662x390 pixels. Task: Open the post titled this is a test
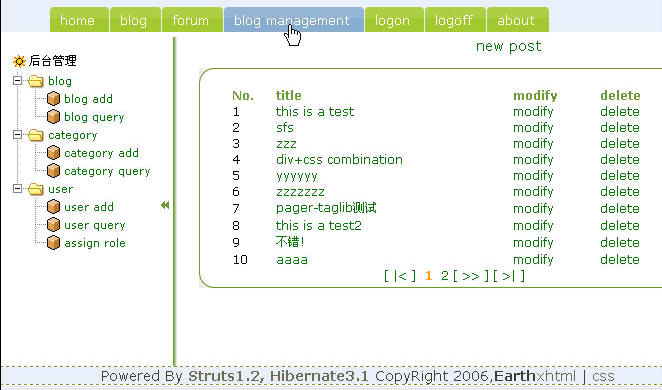tap(315, 112)
